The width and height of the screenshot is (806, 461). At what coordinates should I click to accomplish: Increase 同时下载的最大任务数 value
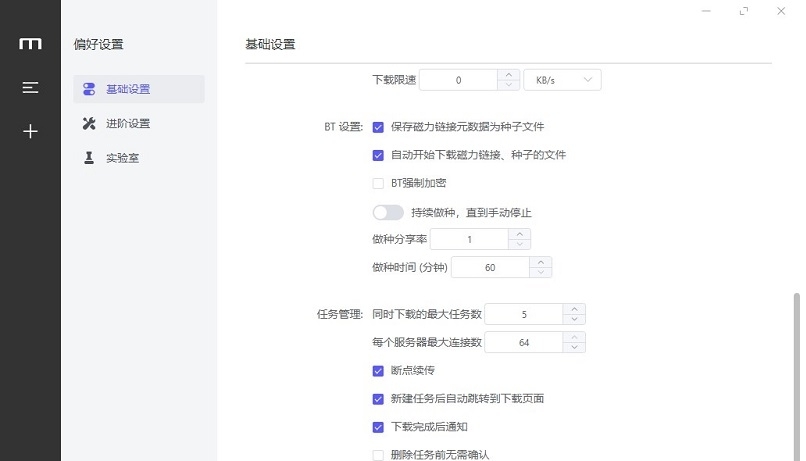pos(573,309)
